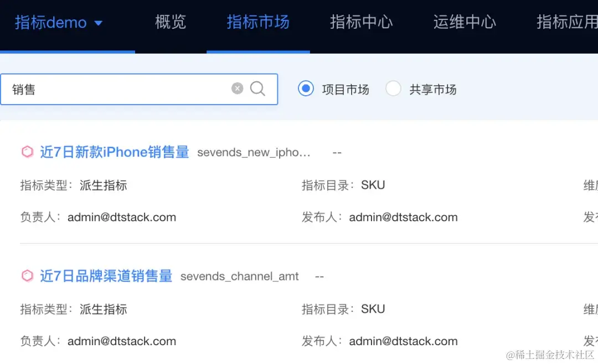Click SKU directory of 近7日品牌渠道销售量
Screen dimensions: 598x364
click(x=373, y=309)
